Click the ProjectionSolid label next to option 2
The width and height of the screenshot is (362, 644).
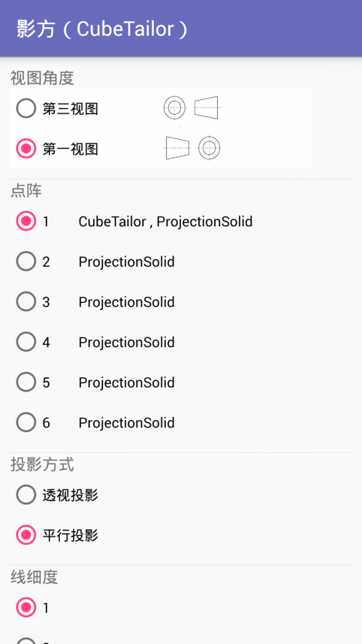coord(126,261)
